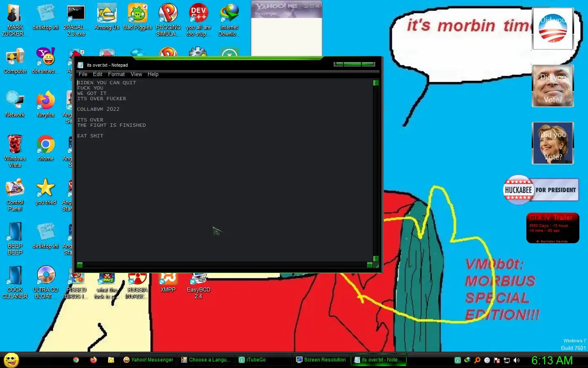The width and height of the screenshot is (588, 368).
Task: Open the MARK ZUCKER desktop icon
Action: point(15,20)
